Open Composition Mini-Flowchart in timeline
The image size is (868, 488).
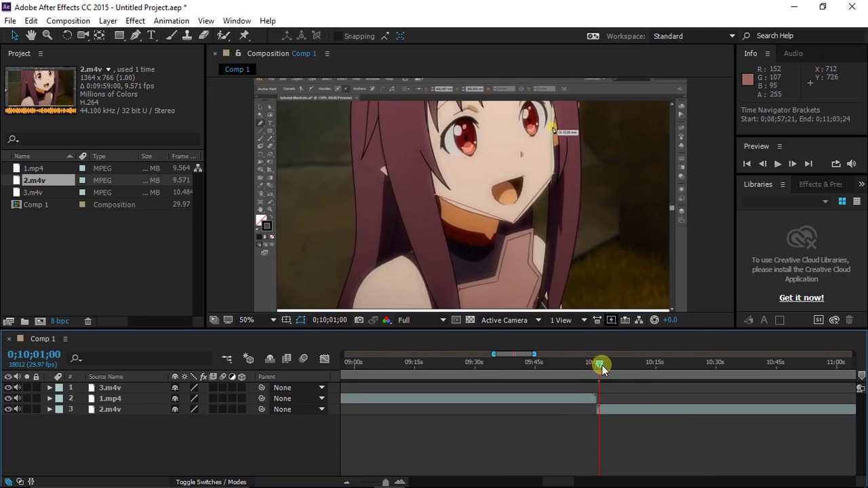tap(227, 359)
